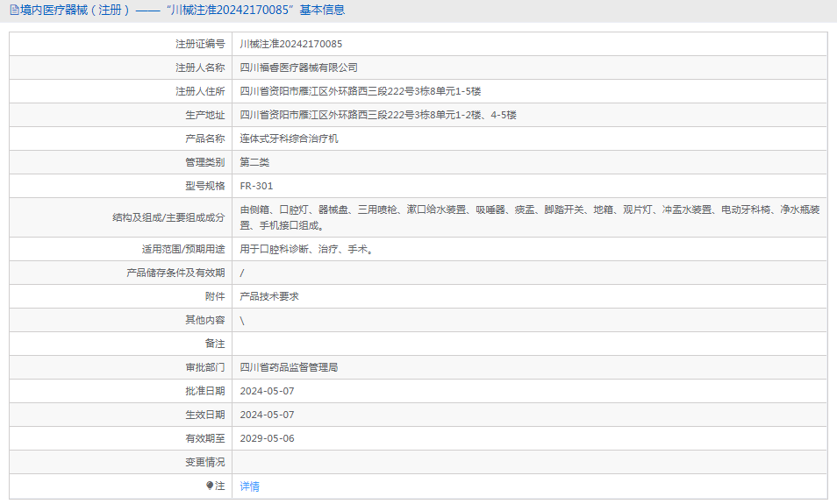Select registration number 川械注准20242170085 in the table
Screen dimensions: 837x504
click(x=291, y=45)
